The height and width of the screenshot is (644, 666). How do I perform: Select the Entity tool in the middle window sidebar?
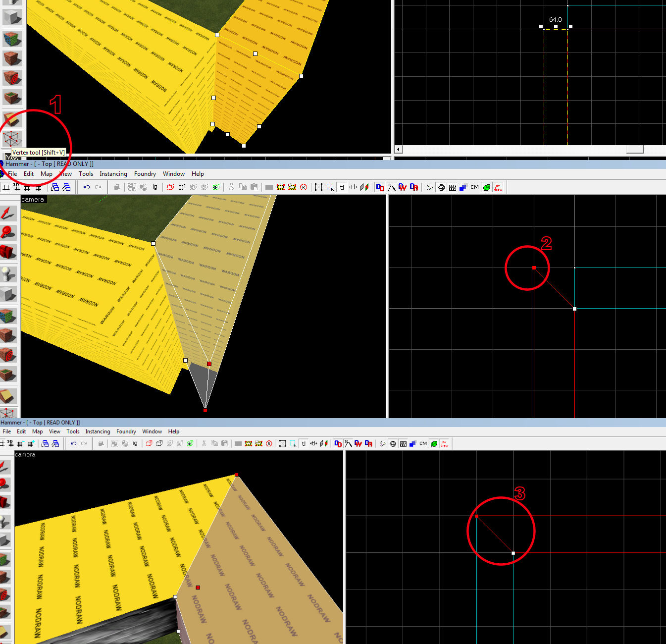click(8, 274)
